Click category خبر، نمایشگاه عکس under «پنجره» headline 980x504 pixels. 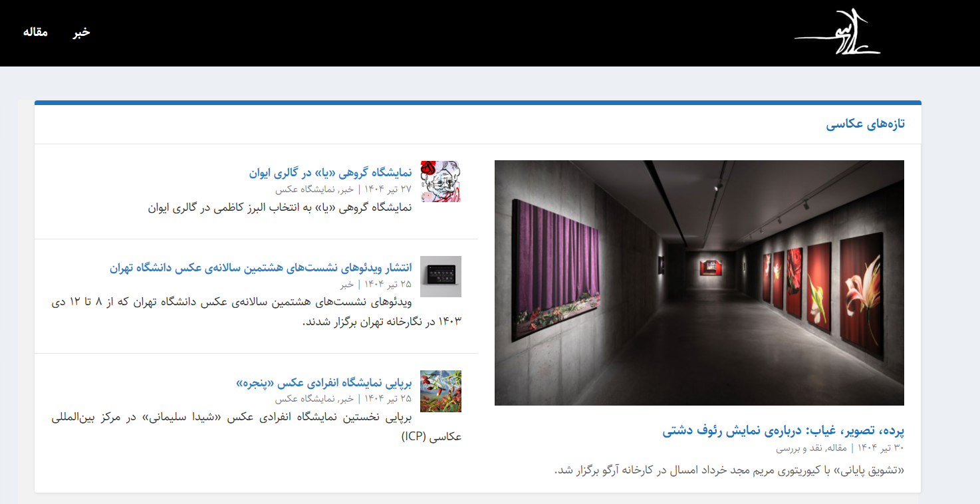pyautogui.click(x=314, y=399)
